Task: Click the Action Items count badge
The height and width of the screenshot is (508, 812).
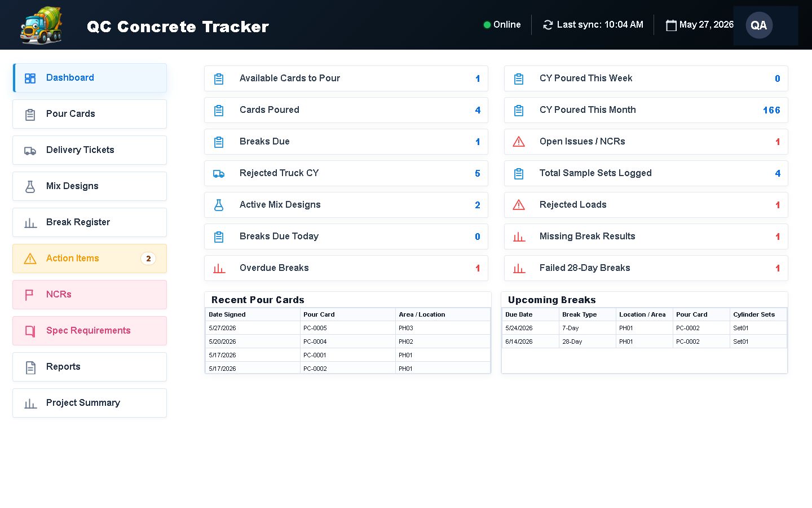Action: tap(148, 259)
